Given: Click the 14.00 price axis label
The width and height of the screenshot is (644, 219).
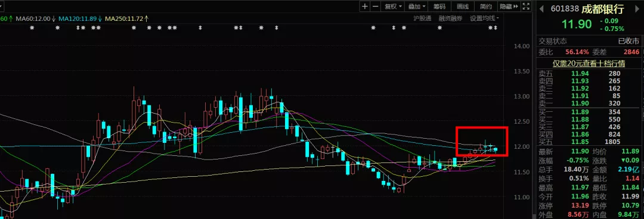Looking at the screenshot, I should click(521, 46).
